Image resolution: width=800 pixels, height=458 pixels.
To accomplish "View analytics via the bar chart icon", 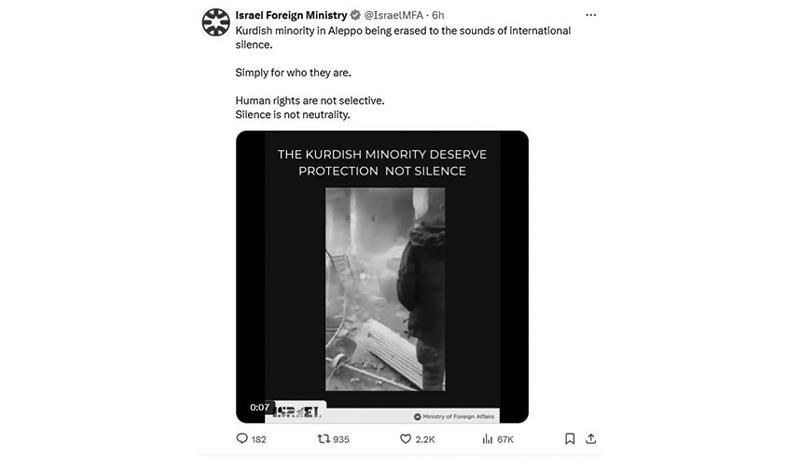I will coord(487,439).
